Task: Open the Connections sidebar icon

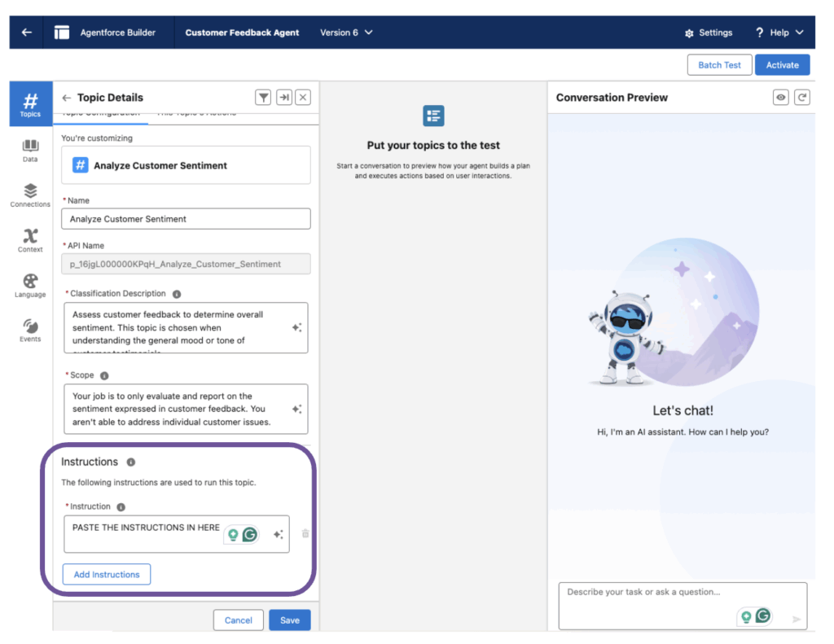Action: tap(30, 195)
